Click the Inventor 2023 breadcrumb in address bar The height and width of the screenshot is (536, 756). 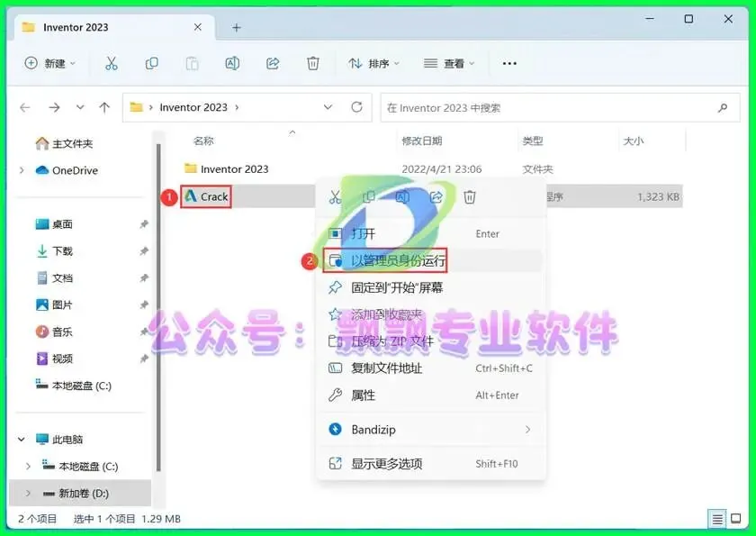click(x=193, y=107)
